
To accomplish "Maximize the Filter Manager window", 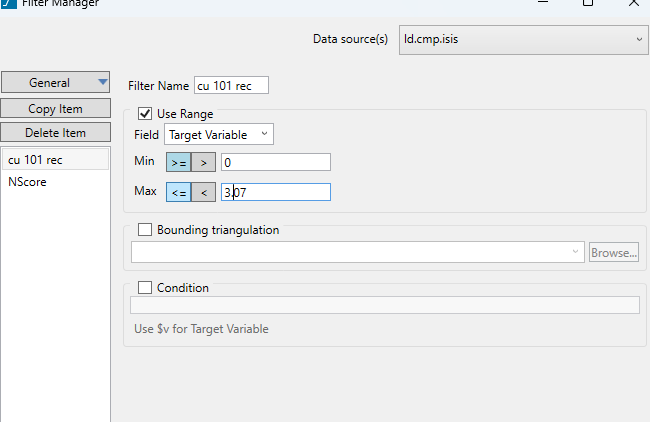I will (588, 3).
